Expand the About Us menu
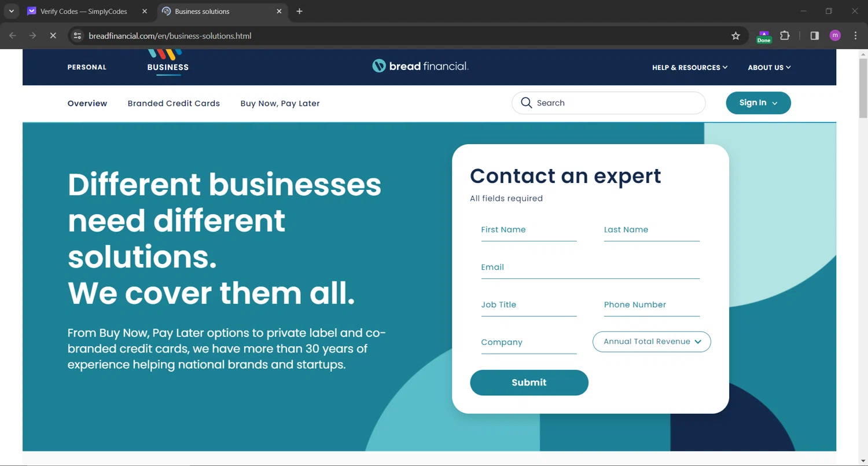 tap(769, 67)
